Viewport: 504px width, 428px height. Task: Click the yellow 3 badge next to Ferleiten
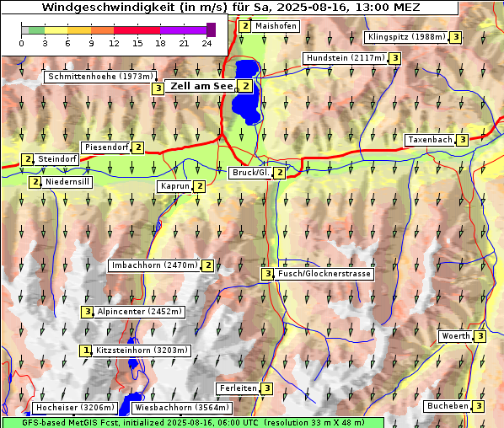point(267,388)
